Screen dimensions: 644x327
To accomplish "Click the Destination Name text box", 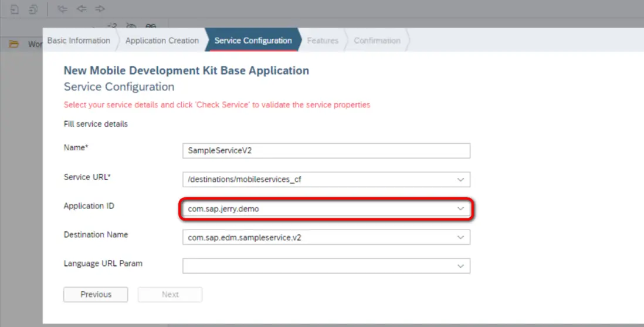I will 317,237.
